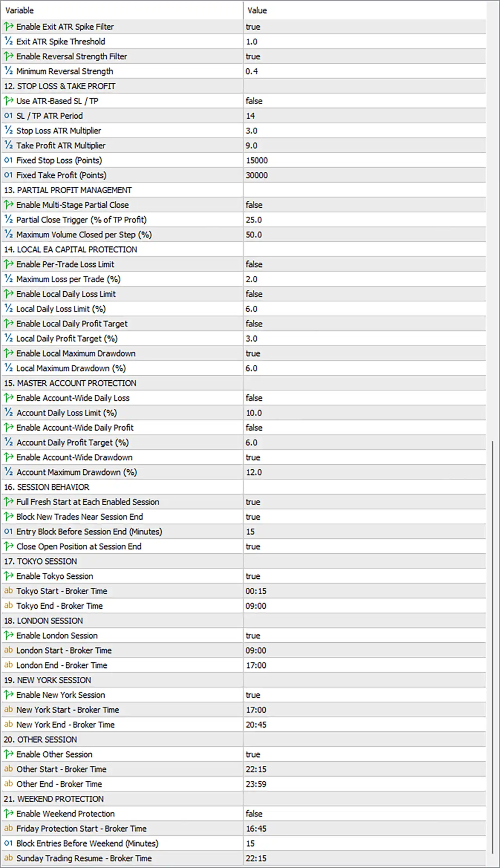Select the Value column header
Screen dimensions: 500x868
point(365,10)
